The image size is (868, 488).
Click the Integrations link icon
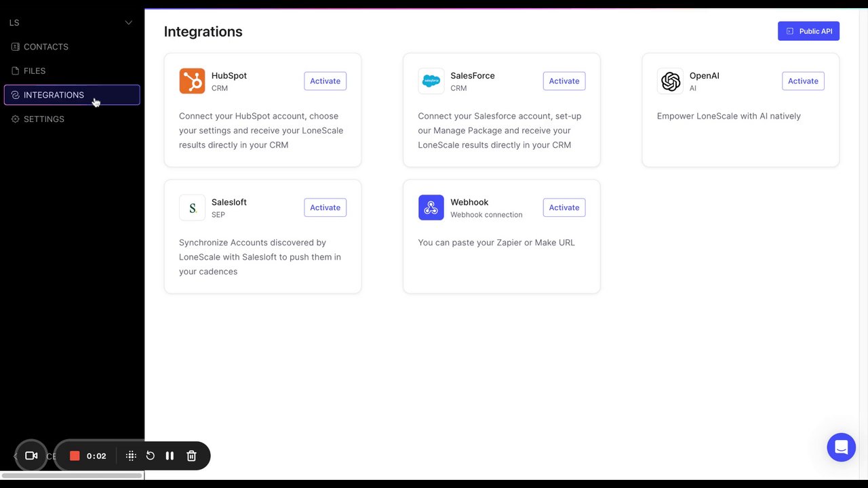16,95
